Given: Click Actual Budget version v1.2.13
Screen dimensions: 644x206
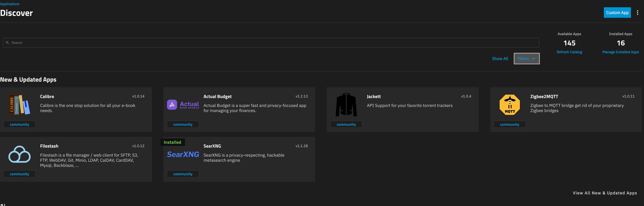Looking at the screenshot, I should click(x=301, y=96).
